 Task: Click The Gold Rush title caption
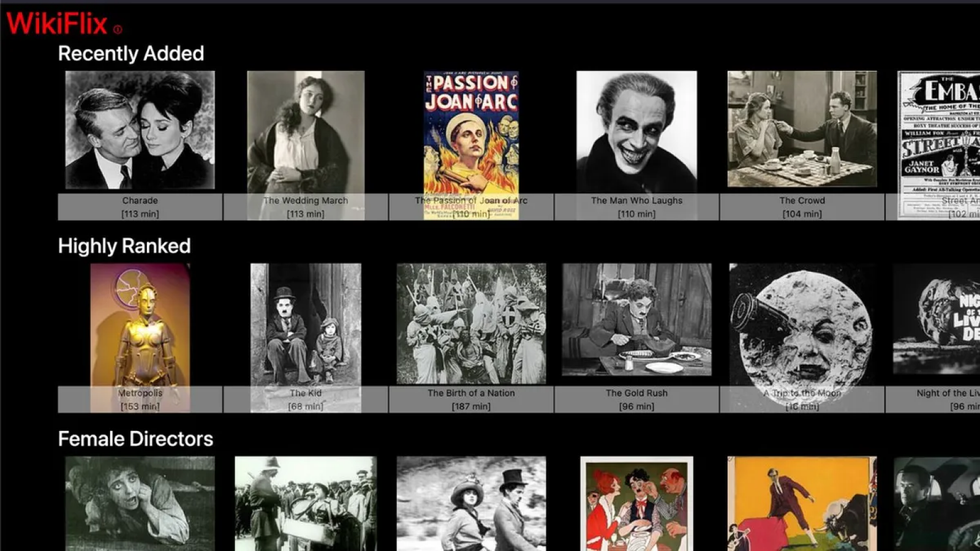pyautogui.click(x=637, y=393)
